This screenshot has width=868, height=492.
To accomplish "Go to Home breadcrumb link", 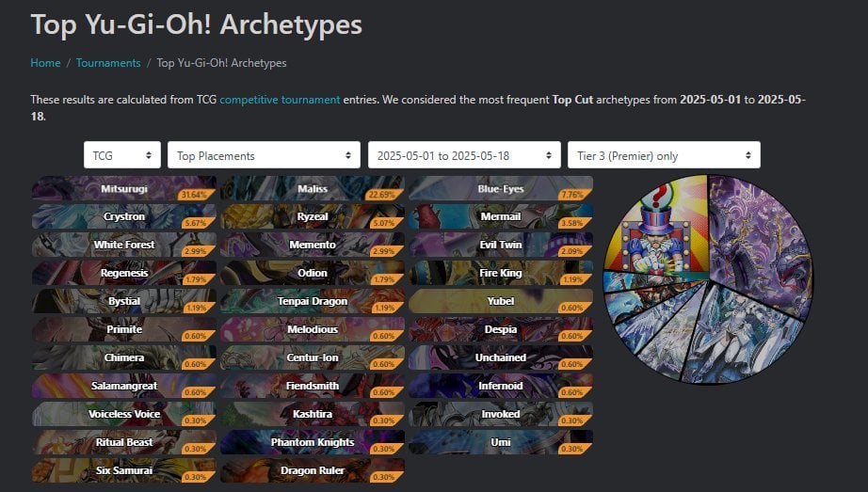I will tap(45, 63).
